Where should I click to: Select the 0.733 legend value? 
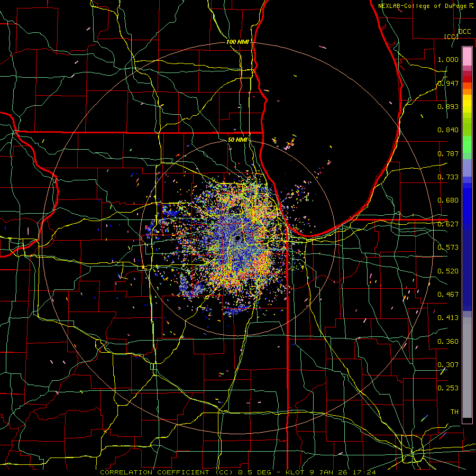coord(448,177)
